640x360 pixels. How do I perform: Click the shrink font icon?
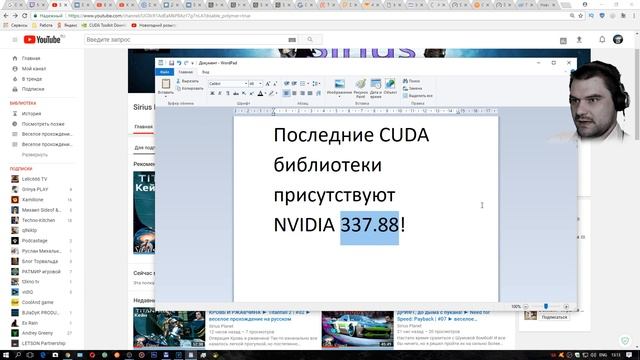coord(275,84)
